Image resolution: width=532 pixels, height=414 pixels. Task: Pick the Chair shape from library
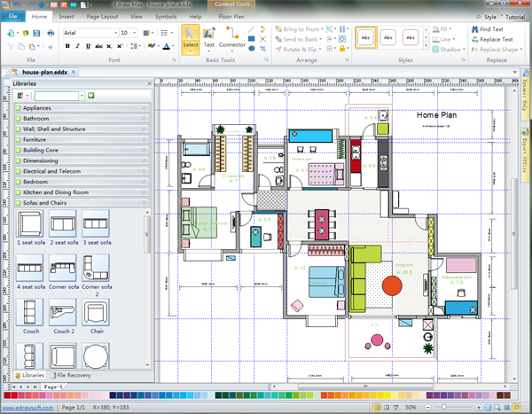[96, 312]
